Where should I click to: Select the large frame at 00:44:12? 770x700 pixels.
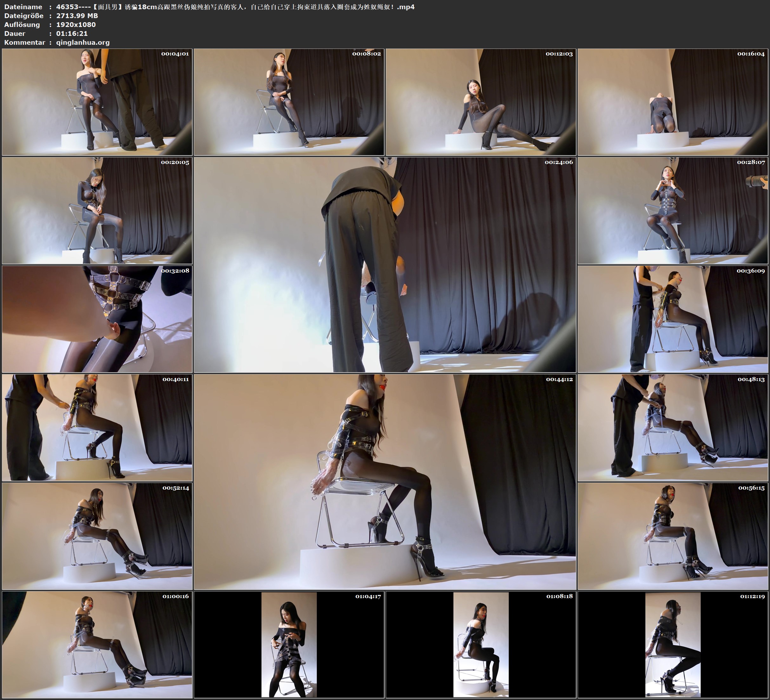385,482
